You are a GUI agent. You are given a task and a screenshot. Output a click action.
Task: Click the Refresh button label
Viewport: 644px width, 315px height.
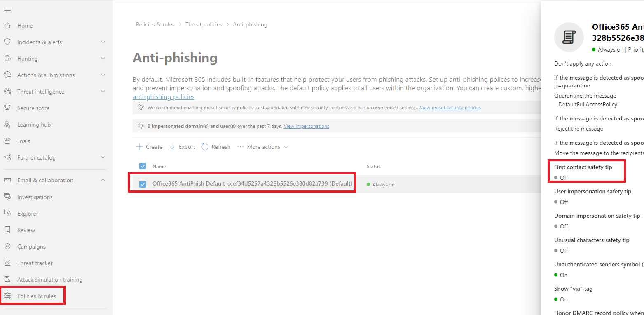pos(221,147)
